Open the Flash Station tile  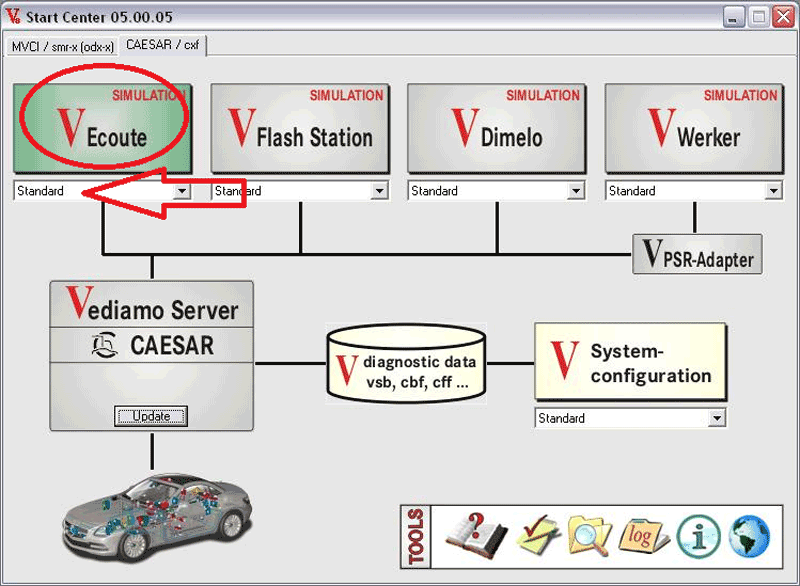pos(300,129)
